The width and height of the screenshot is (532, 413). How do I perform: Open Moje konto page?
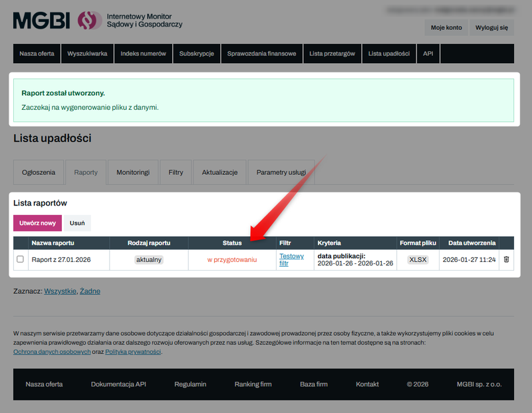(x=446, y=28)
